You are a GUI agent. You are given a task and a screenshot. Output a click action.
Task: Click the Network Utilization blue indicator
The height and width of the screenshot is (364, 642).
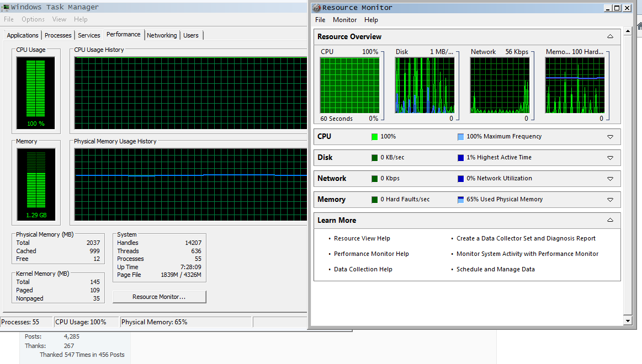click(460, 179)
